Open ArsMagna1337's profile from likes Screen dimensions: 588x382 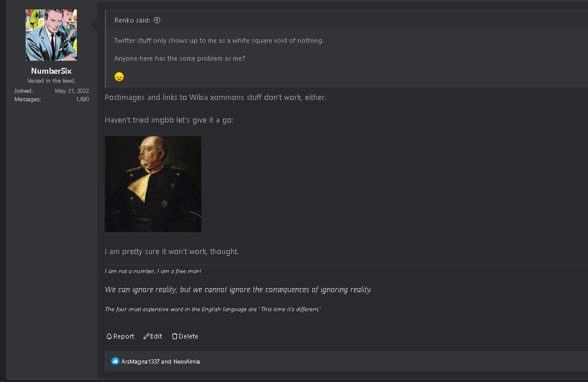[140, 361]
